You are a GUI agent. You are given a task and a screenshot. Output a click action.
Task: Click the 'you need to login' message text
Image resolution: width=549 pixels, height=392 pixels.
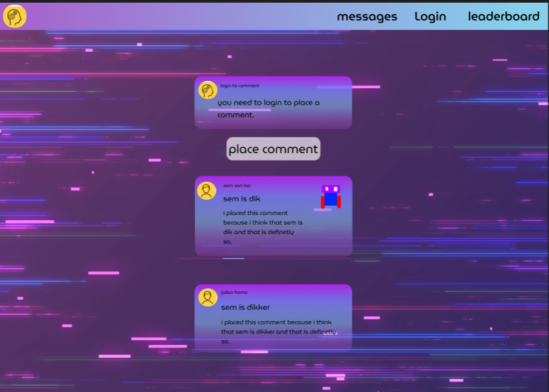[268, 108]
